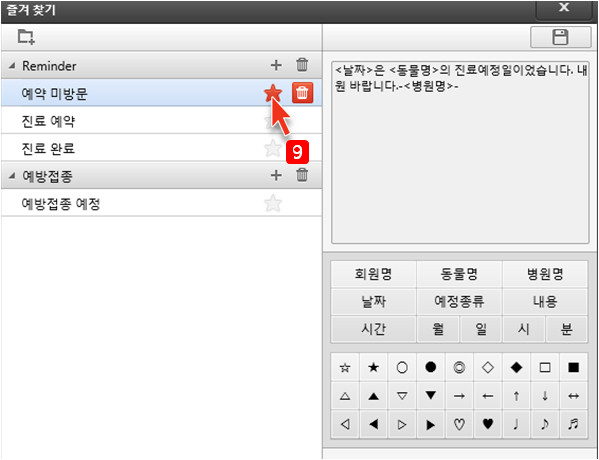Insert the left-right double arrow symbol
The image size is (599, 460).
click(573, 396)
